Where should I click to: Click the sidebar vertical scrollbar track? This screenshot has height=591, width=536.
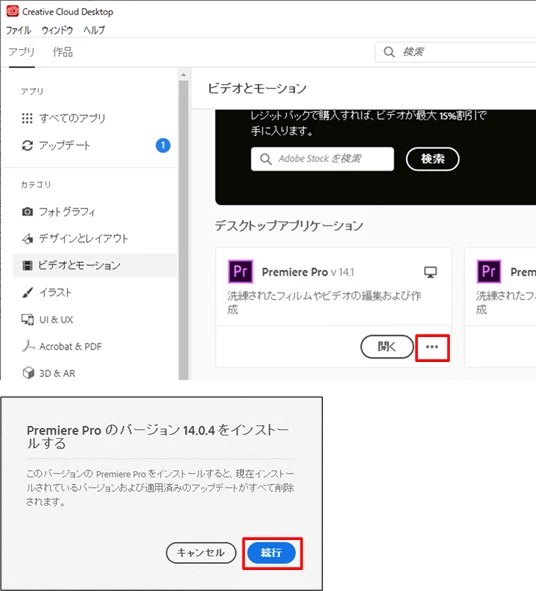[184, 230]
